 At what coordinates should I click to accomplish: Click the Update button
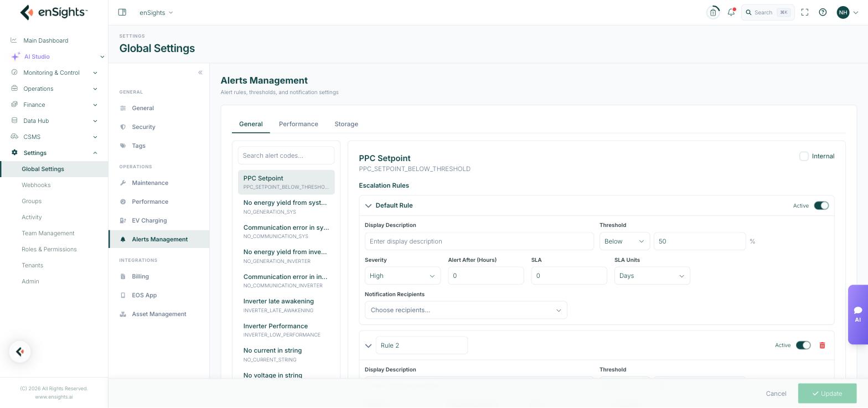(827, 394)
